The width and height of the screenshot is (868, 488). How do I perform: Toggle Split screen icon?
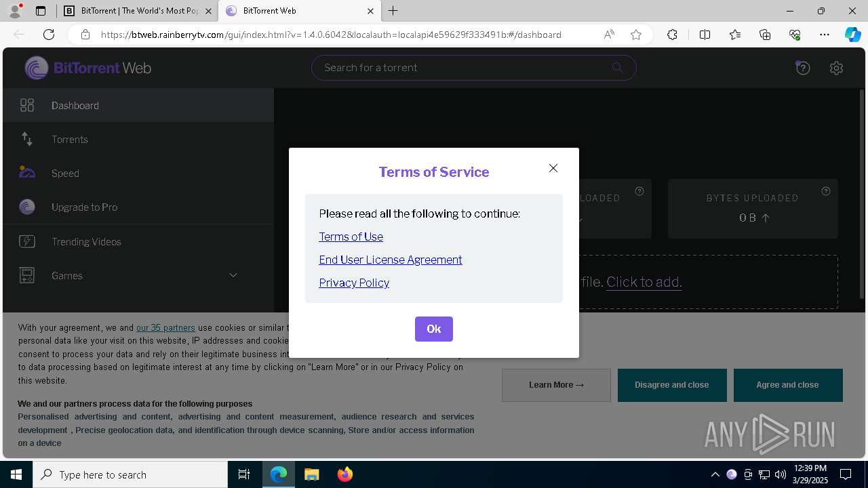coord(705,35)
